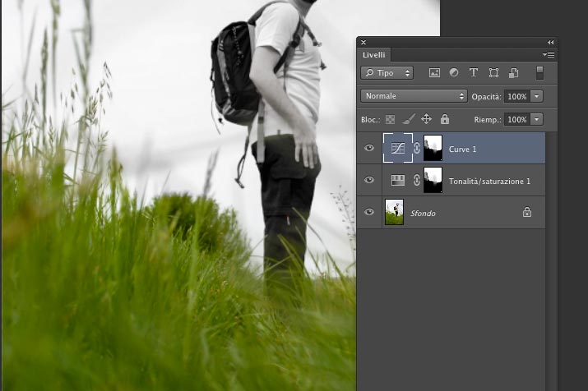Open the Opacità slider dropdown arrow
The image size is (588, 391).
[x=537, y=96]
